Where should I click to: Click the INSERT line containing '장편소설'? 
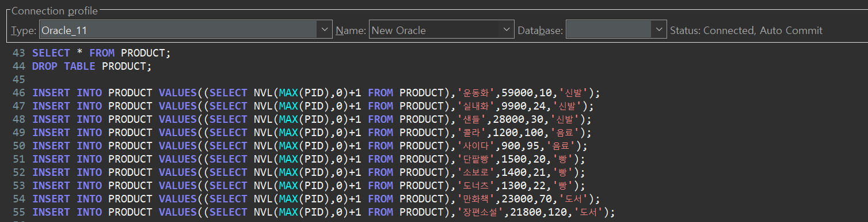[323, 212]
